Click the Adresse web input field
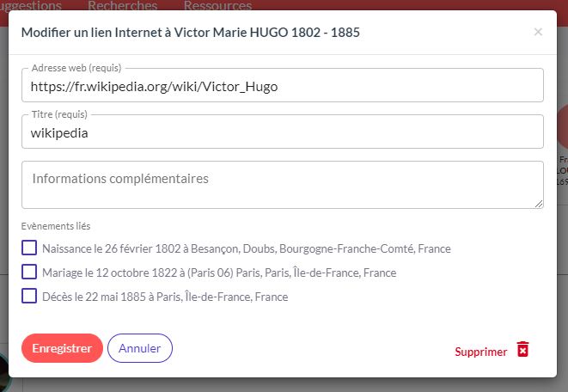The image size is (568, 392). pyautogui.click(x=283, y=85)
